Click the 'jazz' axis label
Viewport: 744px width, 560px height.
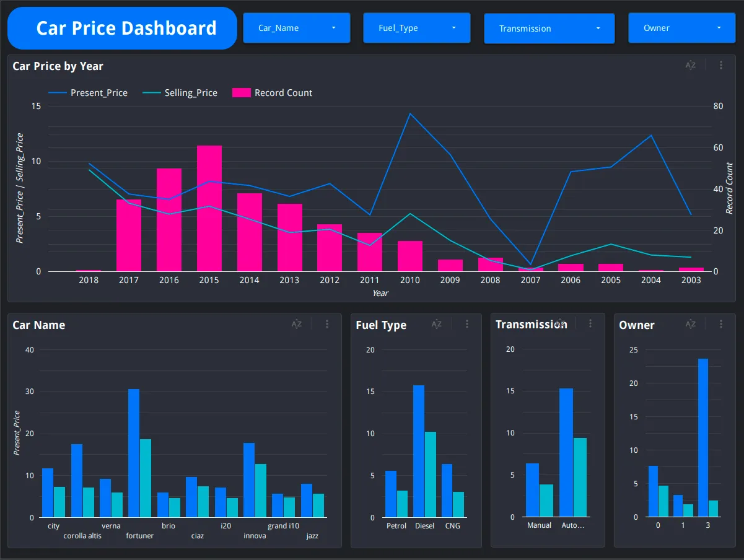312,536
